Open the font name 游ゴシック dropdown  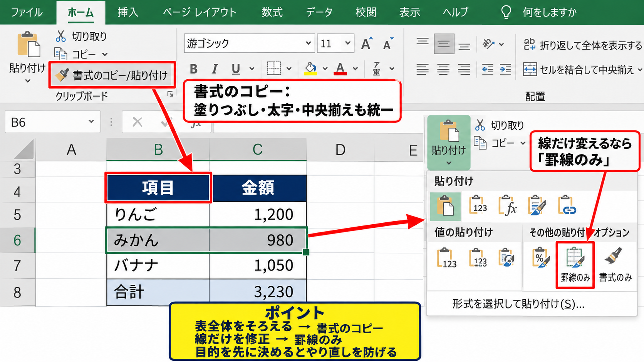pyautogui.click(x=308, y=43)
